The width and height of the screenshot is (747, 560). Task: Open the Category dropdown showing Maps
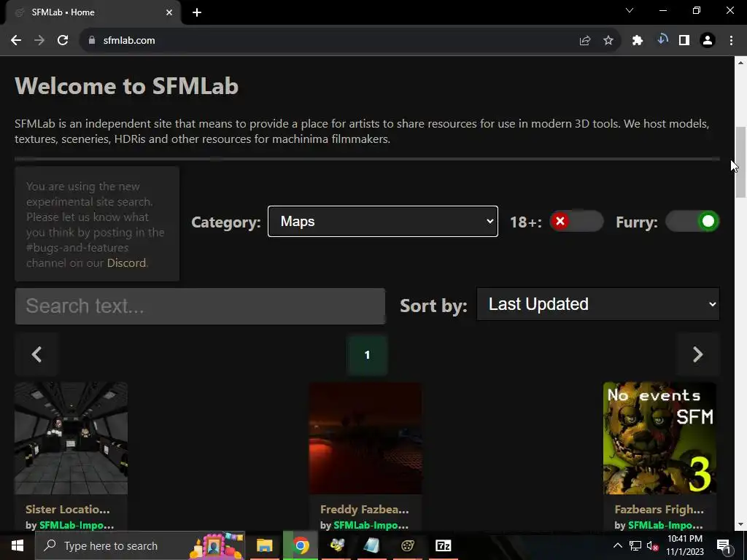pos(383,222)
